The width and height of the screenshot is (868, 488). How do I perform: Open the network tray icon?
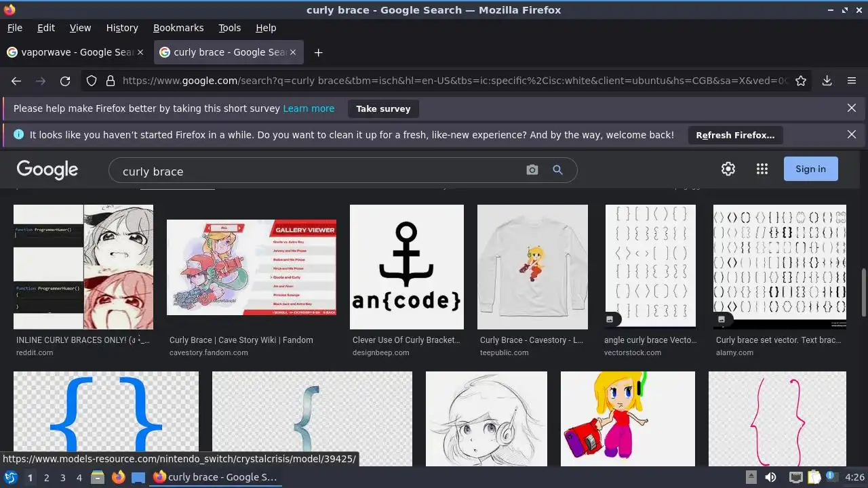pyautogui.click(x=796, y=477)
